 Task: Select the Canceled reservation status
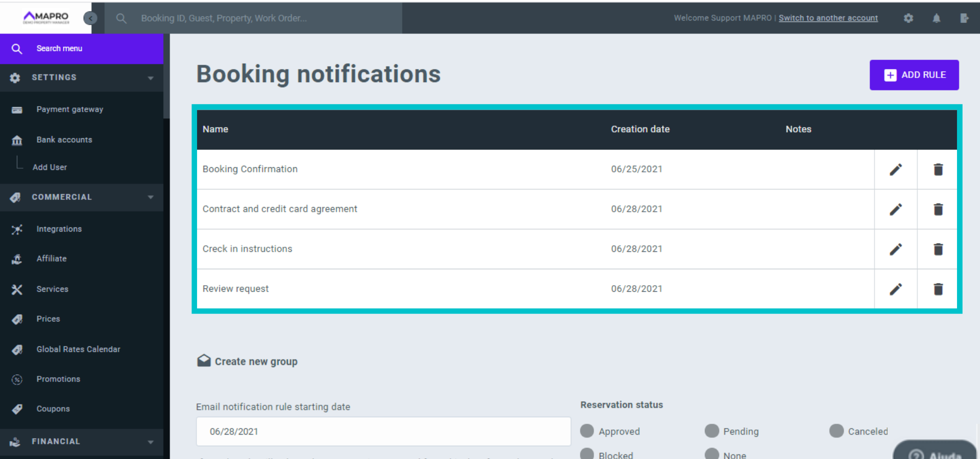(836, 431)
